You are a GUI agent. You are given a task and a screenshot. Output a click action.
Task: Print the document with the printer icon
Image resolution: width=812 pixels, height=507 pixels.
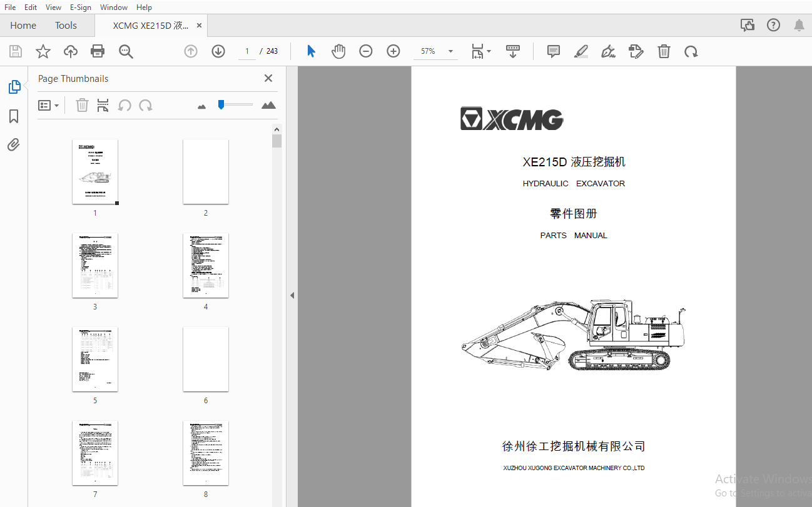coord(98,51)
